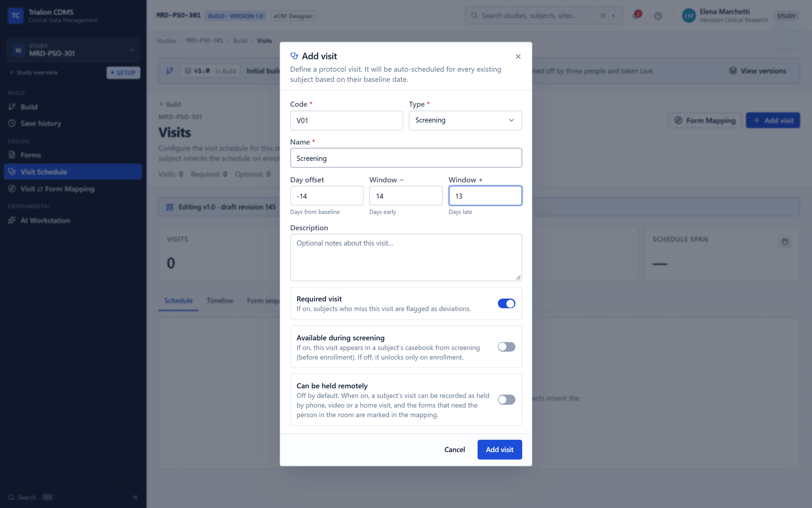The width and height of the screenshot is (812, 508).
Task: Click the Code input field V01
Action: pos(346,121)
